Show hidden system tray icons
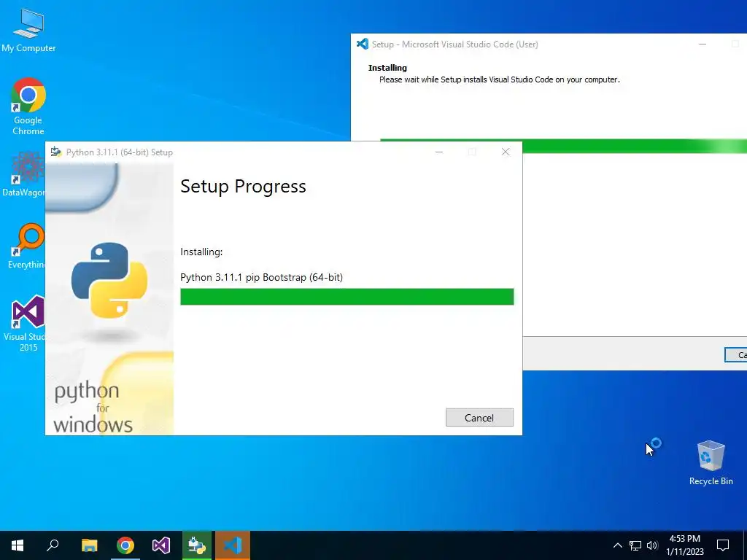The width and height of the screenshot is (747, 560). [x=617, y=545]
